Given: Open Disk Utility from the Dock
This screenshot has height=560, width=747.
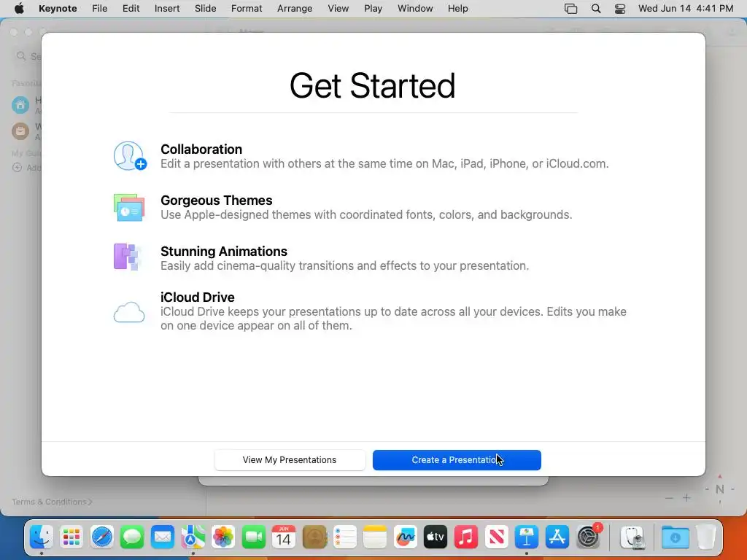Looking at the screenshot, I should coord(632,537).
